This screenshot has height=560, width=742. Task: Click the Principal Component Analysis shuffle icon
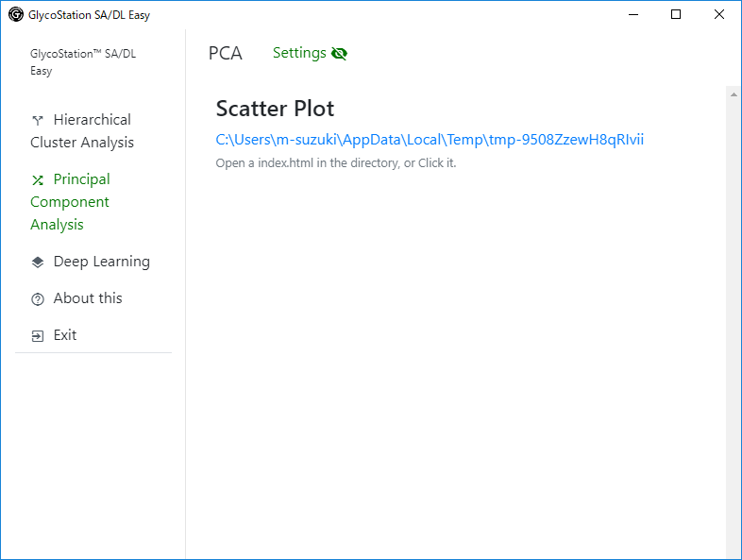click(38, 180)
